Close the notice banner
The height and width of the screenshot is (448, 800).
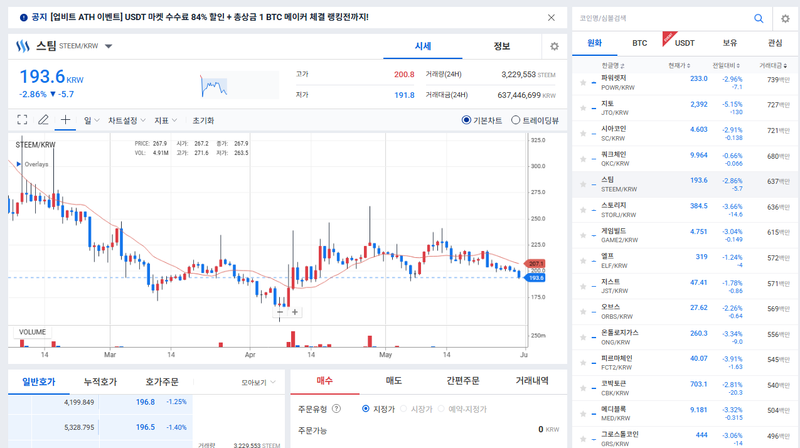click(551, 17)
